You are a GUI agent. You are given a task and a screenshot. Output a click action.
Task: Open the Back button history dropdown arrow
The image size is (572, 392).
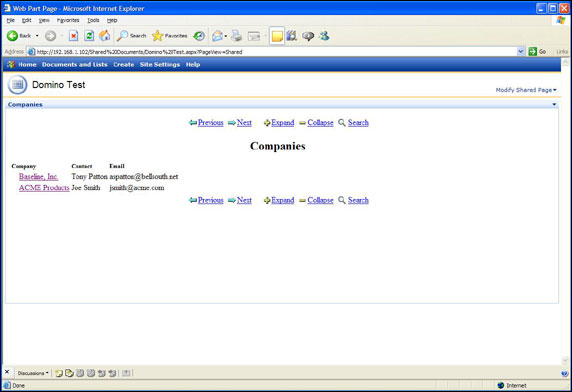(37, 36)
